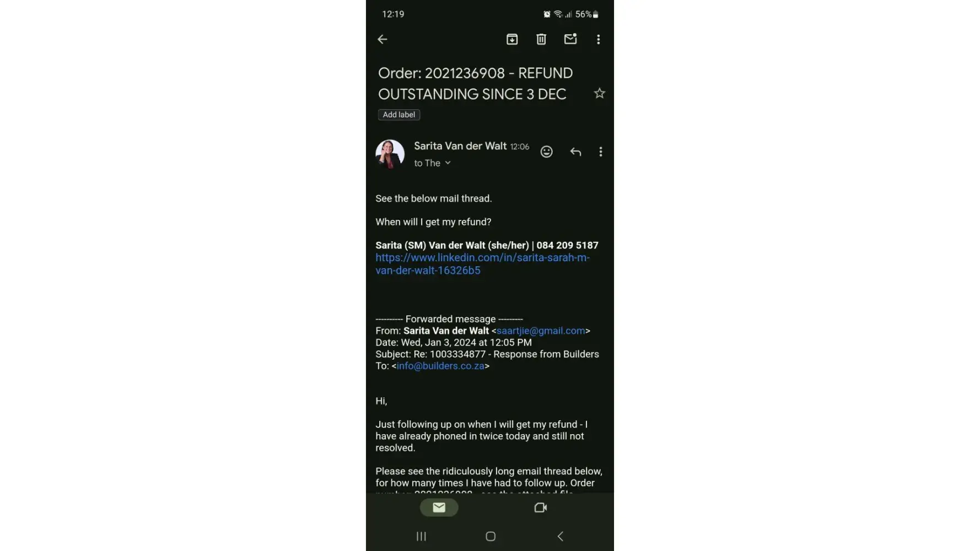
Task: Mark the email as unread
Action: coord(570,39)
